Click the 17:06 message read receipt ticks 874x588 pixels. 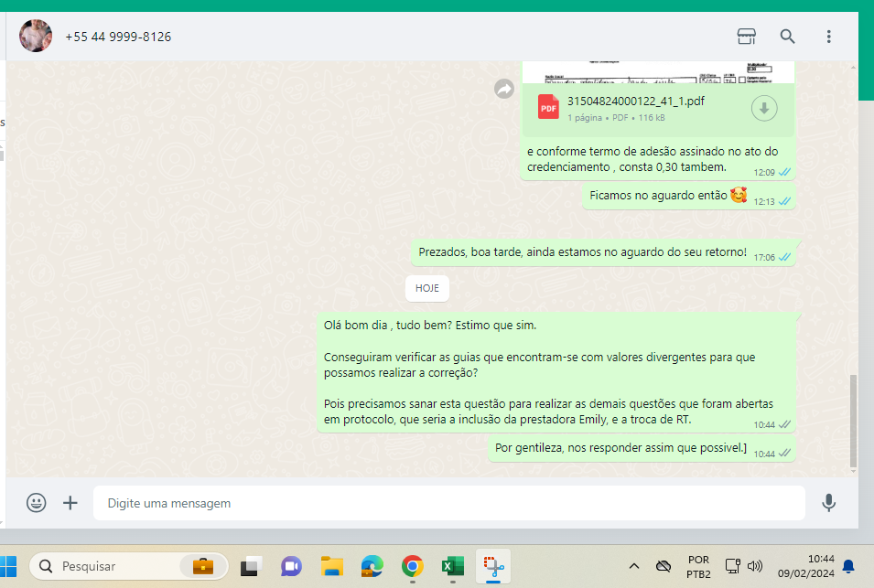tap(784, 257)
